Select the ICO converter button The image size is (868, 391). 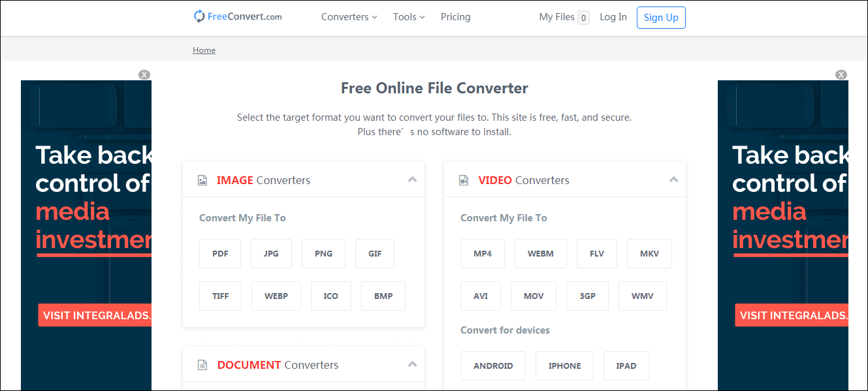pyautogui.click(x=331, y=296)
